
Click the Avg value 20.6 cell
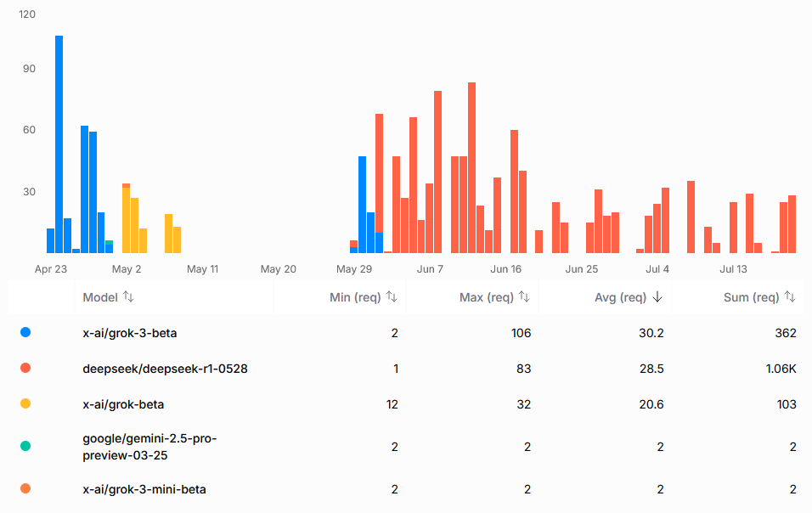(651, 404)
